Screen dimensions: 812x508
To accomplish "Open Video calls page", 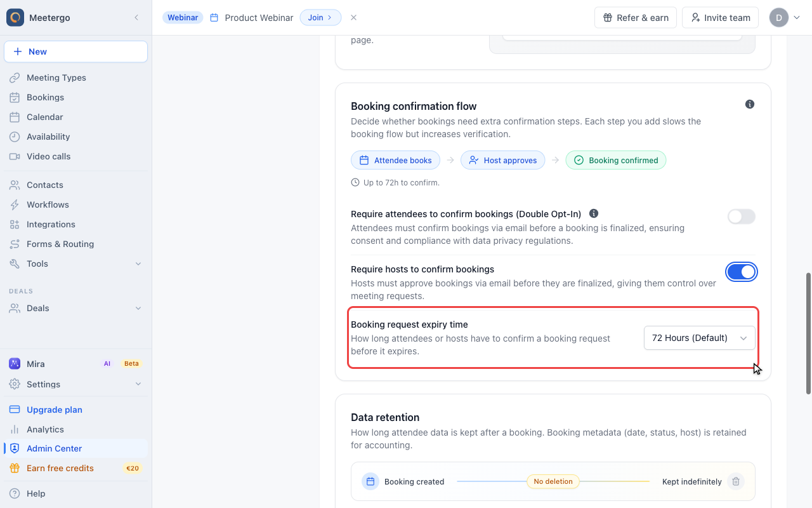I will [75, 156].
